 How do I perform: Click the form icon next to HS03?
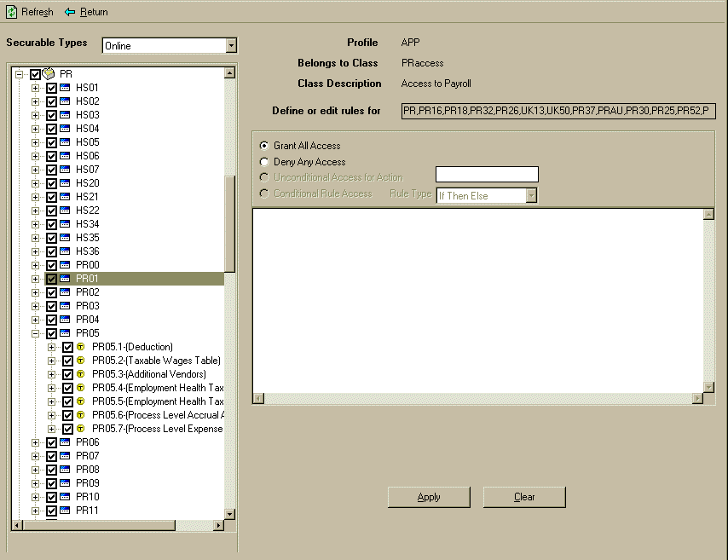tap(66, 115)
